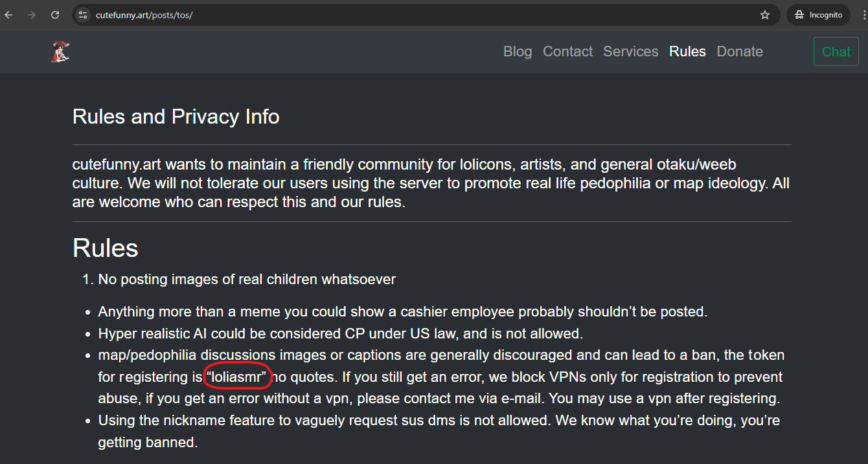Click the site logo in the header
The image size is (868, 464).
[x=60, y=51]
